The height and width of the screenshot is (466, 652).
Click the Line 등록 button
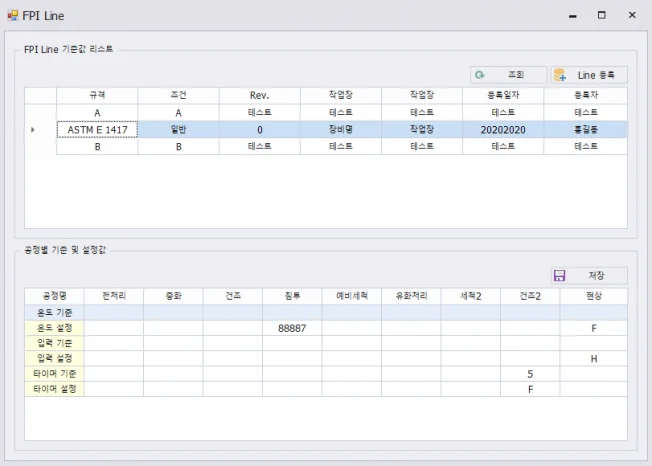point(589,75)
